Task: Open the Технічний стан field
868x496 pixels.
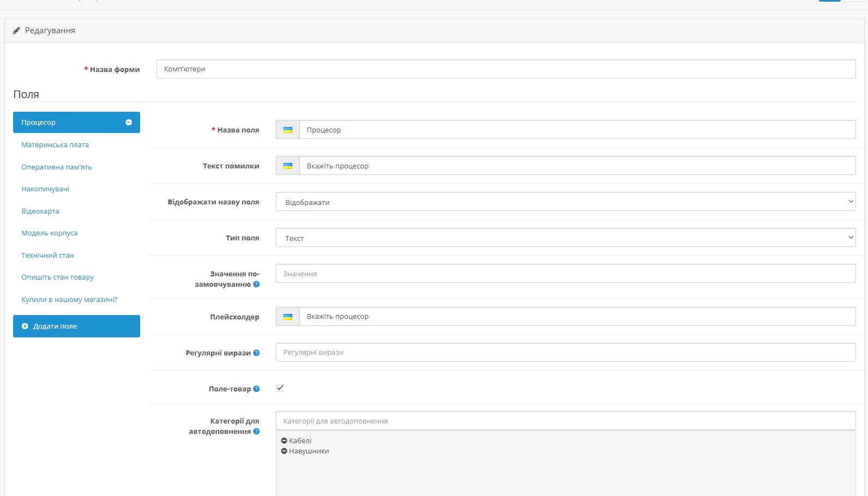Action: pyautogui.click(x=47, y=256)
